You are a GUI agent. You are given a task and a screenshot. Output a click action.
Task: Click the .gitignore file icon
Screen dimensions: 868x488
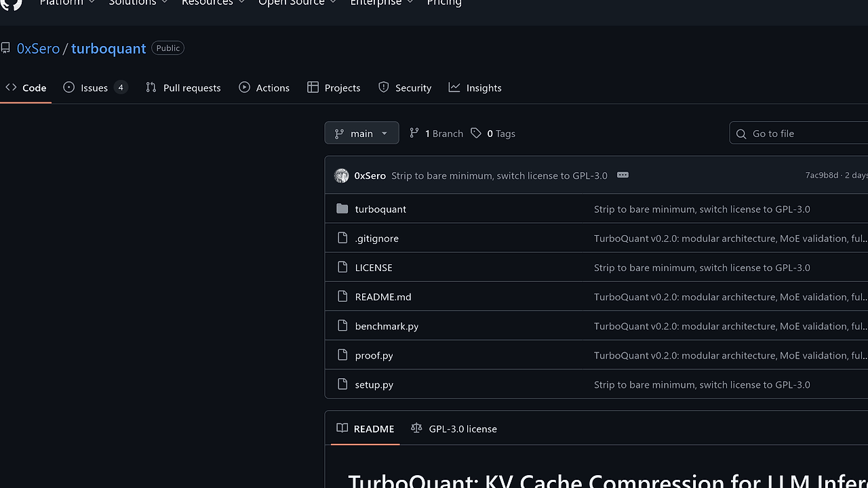click(x=342, y=238)
